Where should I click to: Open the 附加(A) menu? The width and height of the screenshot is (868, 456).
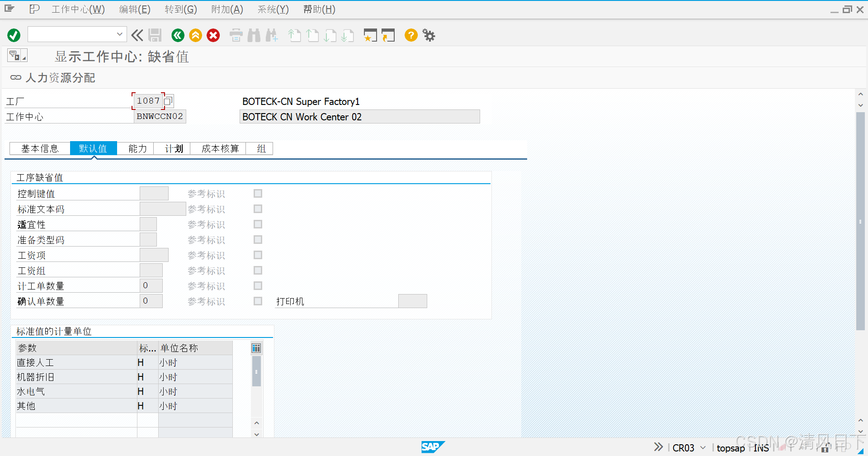click(x=227, y=9)
